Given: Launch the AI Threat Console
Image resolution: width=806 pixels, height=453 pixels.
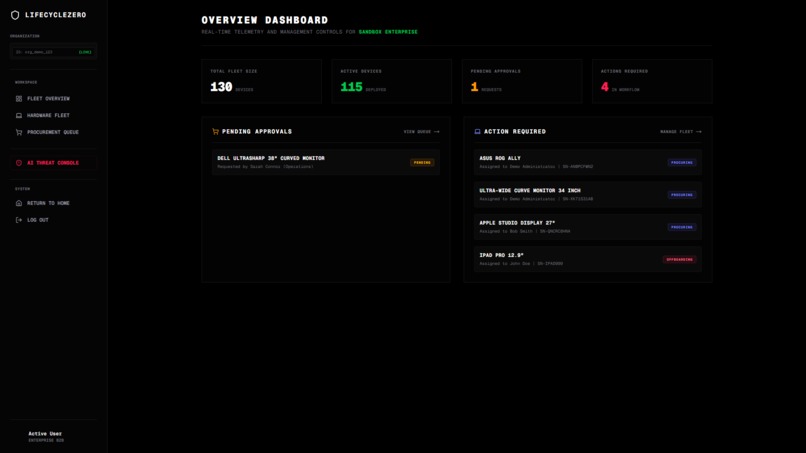Looking at the screenshot, I should click(53, 163).
